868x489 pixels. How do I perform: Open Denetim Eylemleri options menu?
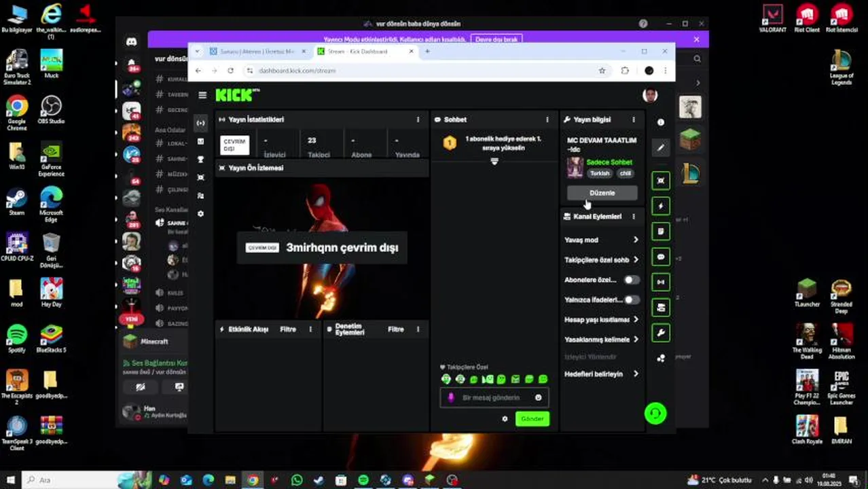click(418, 329)
